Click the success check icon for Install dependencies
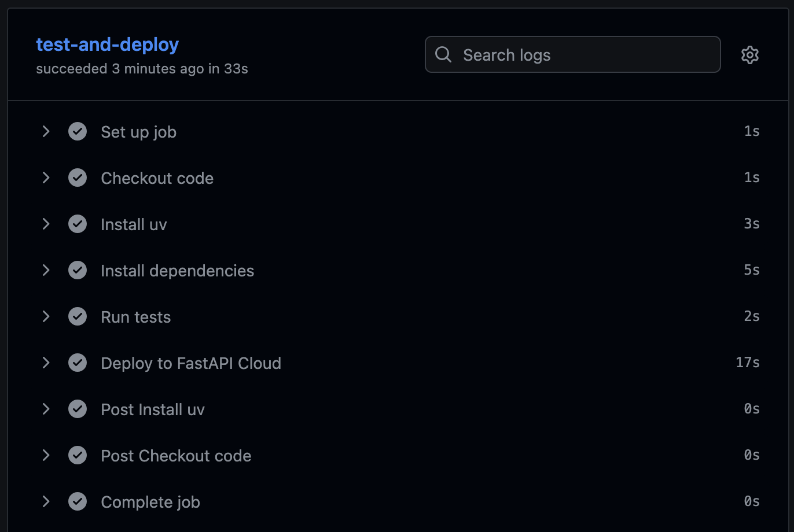The height and width of the screenshot is (532, 794). pyautogui.click(x=78, y=270)
